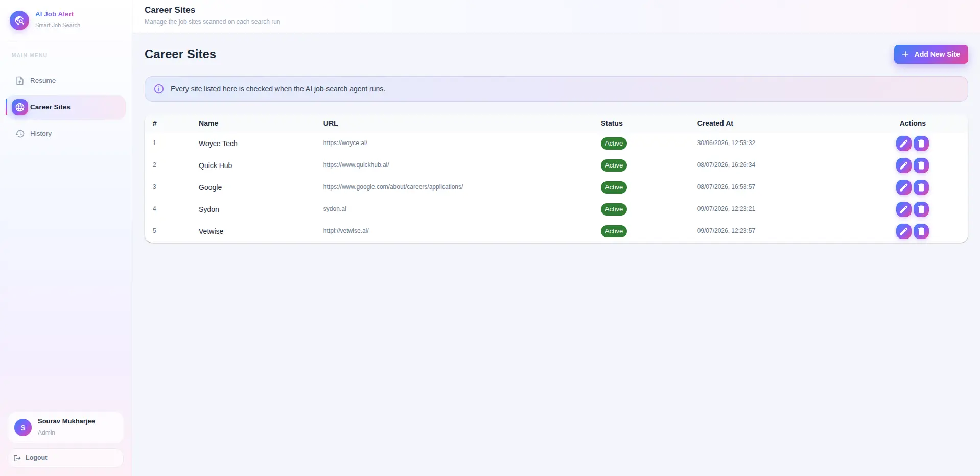980x476 pixels.
Task: Edit the Woyce Tech site
Action: tap(903, 144)
